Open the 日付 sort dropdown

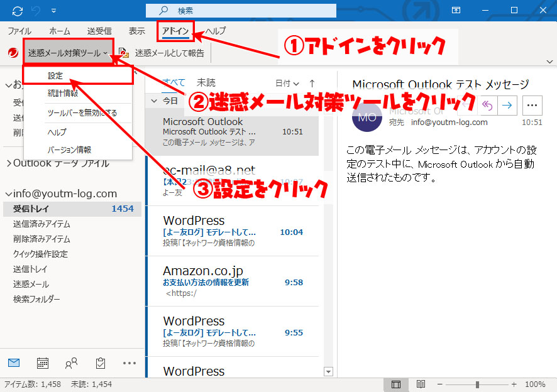[x=287, y=83]
